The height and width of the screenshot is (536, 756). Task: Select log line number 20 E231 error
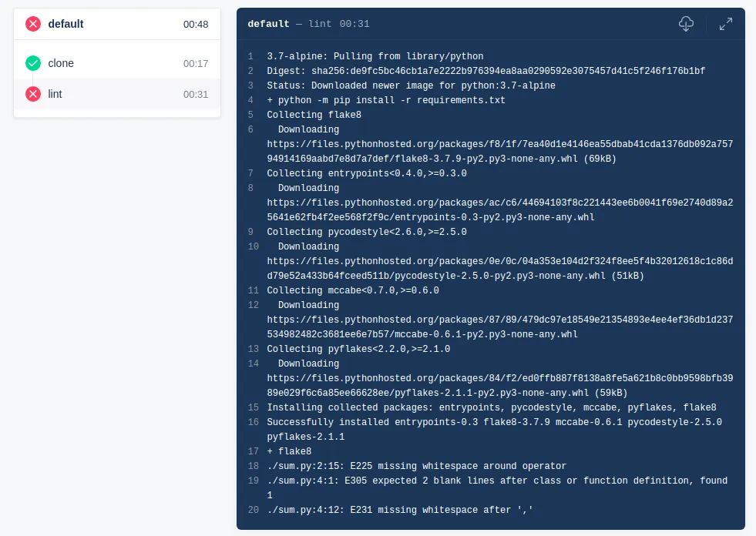(254, 510)
